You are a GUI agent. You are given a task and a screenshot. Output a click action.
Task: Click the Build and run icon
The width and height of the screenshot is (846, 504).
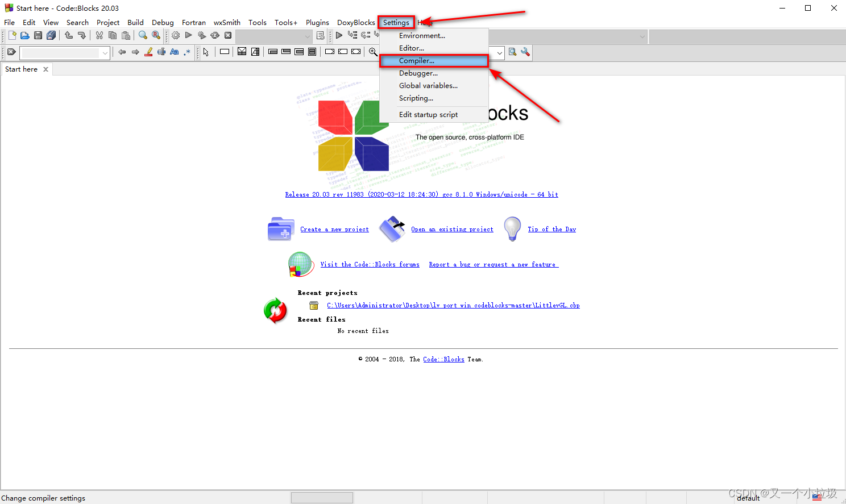[202, 35]
